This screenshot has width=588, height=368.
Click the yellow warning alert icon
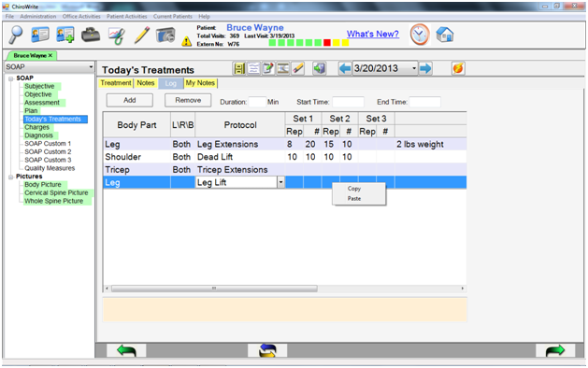(186, 41)
